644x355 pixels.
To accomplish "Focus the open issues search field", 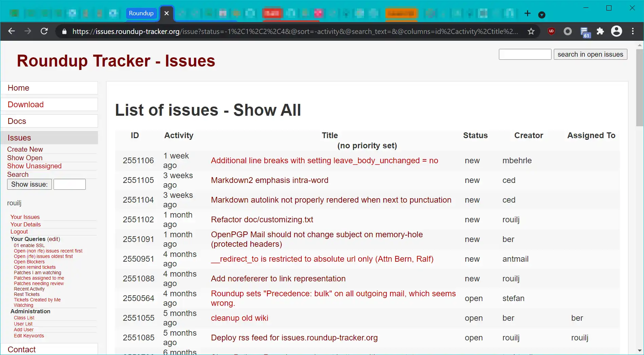I will point(525,54).
